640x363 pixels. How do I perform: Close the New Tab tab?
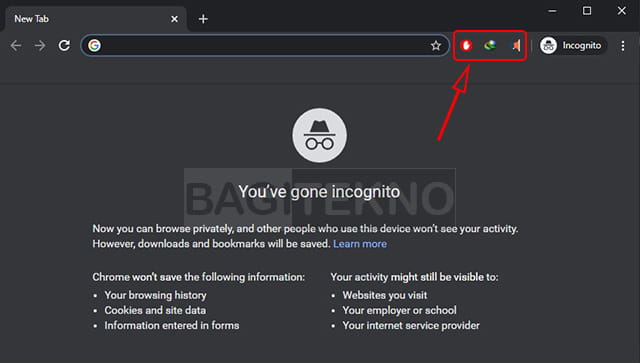[x=174, y=19]
